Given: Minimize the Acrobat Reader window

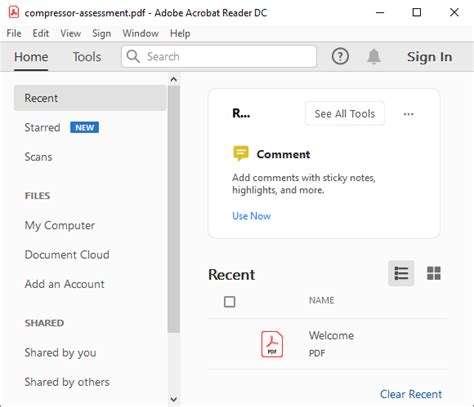Looking at the screenshot, I should pyautogui.click(x=380, y=13).
